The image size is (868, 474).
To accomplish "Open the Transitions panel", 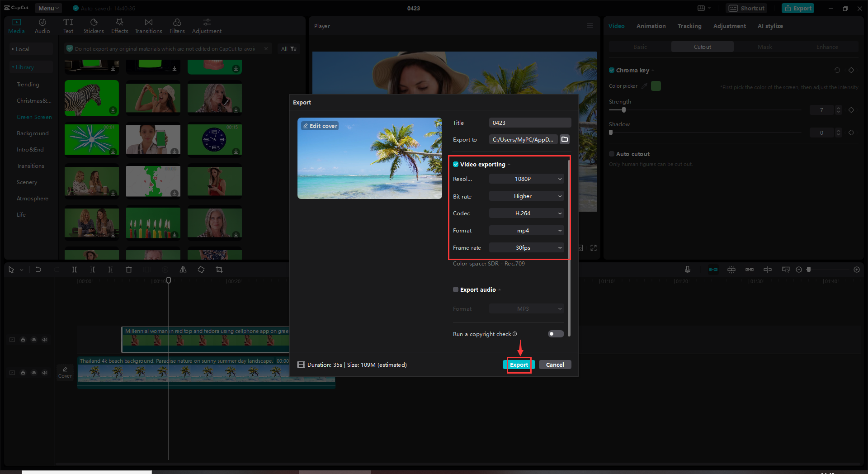I will (148, 25).
